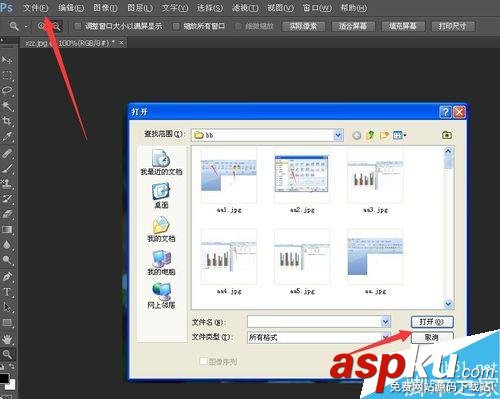Select the Magic Wand tool
Viewport: 500px width, 399px height.
coord(7,106)
